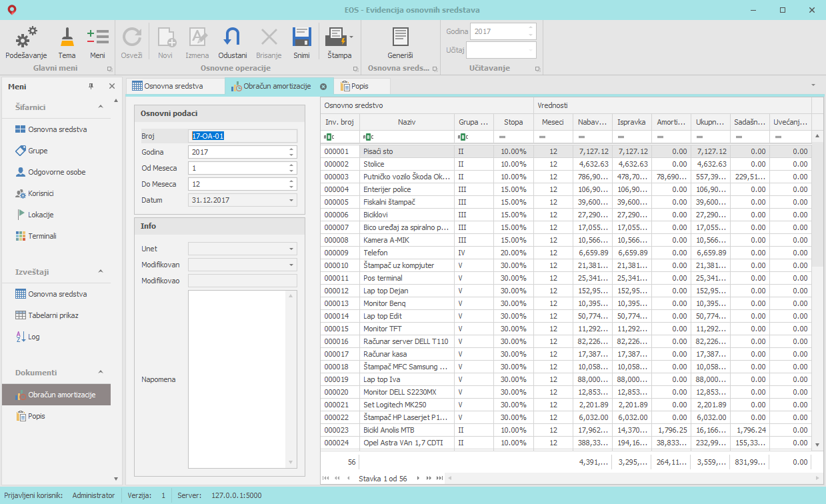Sort by the Naziv column header
This screenshot has width=826, height=504.
tap(407, 122)
